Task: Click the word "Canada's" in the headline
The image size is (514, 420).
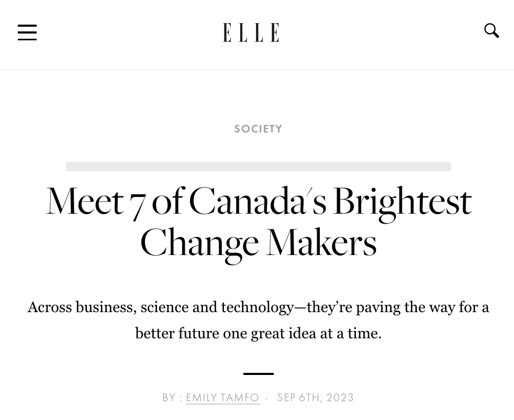Action: click(257, 201)
